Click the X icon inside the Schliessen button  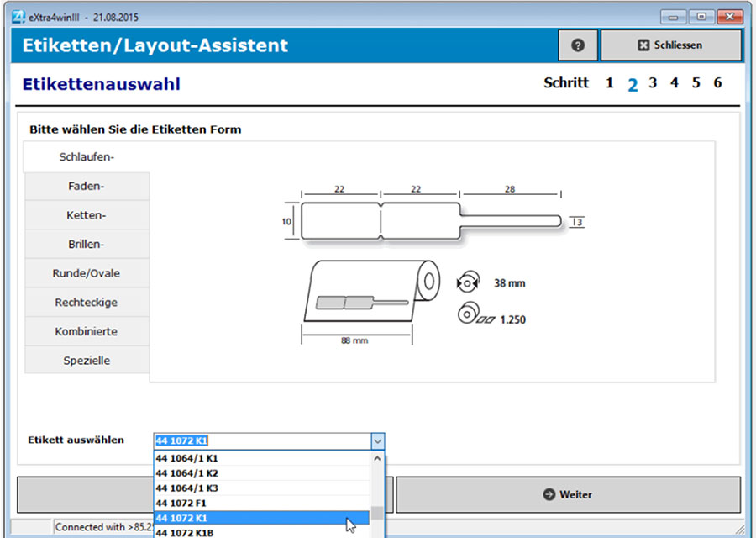point(643,45)
